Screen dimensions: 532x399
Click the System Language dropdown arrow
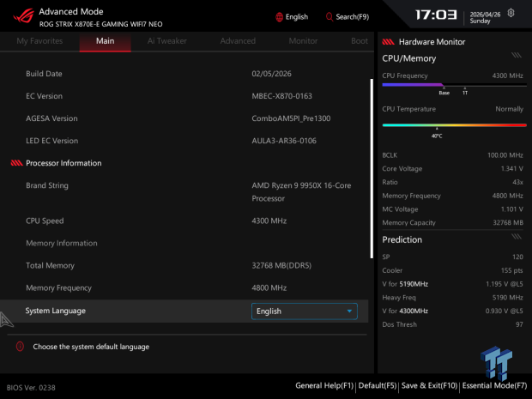click(349, 311)
